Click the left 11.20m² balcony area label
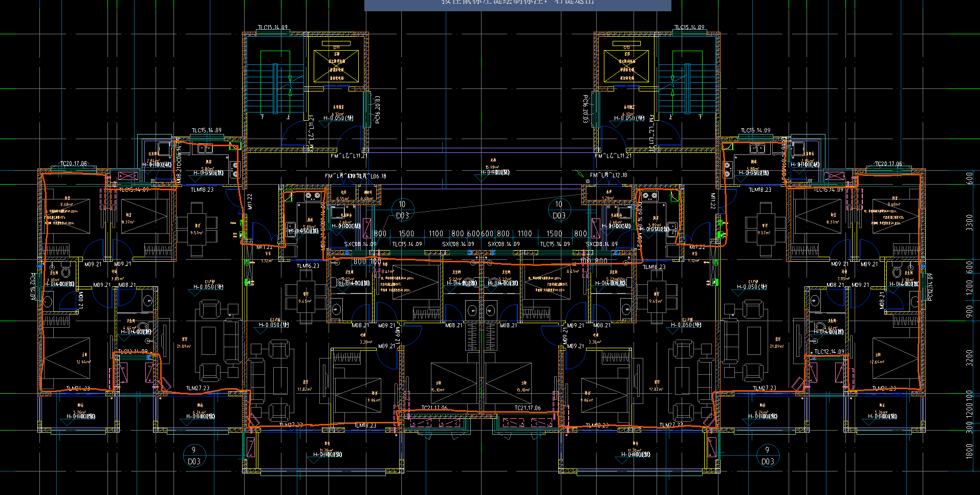The image size is (980, 495). click(327, 451)
